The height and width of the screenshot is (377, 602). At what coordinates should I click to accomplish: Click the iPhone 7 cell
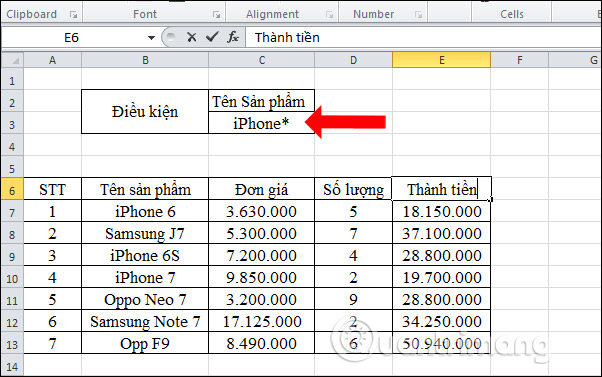click(145, 277)
